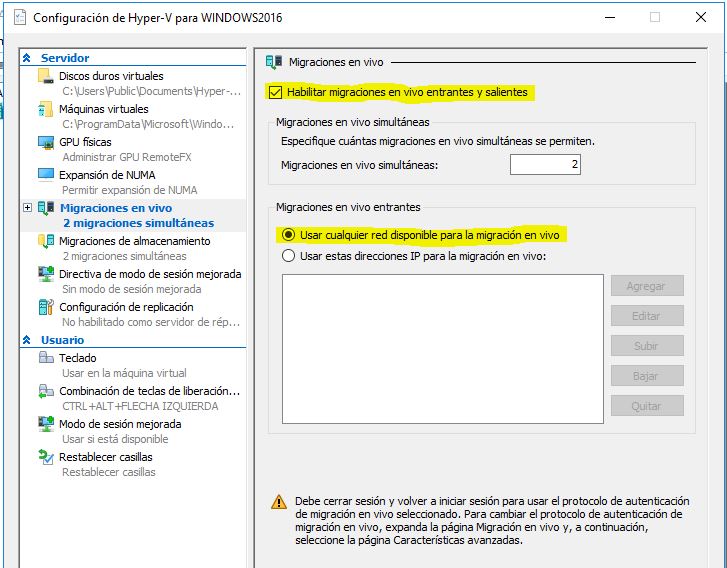
Task: Open Discos duros virtuales settings page
Action: 111,76
